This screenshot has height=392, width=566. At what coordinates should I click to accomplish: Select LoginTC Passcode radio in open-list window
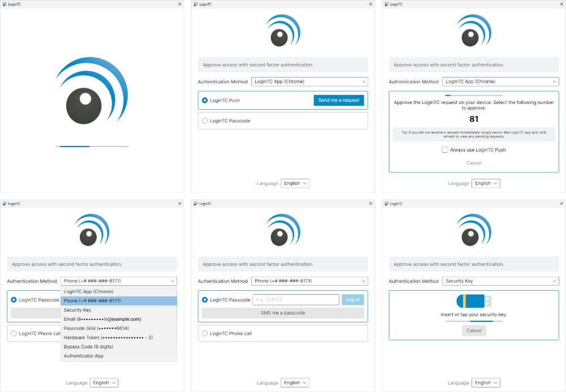tap(14, 300)
